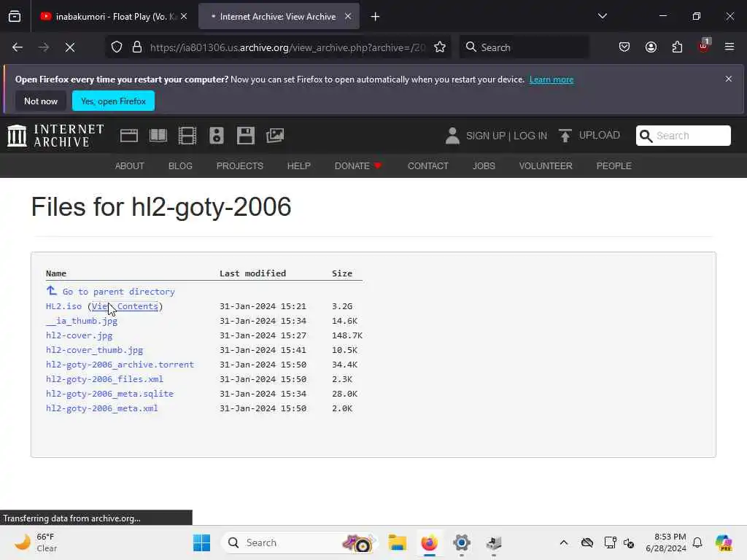Download hl2-goty-2006_archive.torrent

click(x=120, y=365)
